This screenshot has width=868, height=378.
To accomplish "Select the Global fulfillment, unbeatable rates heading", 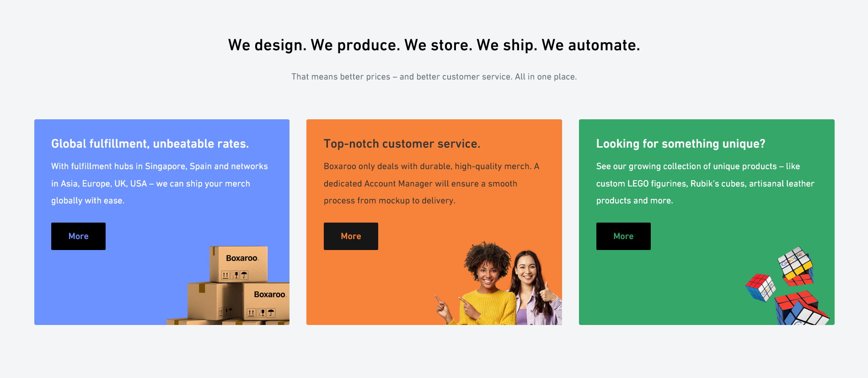I will tap(150, 144).
